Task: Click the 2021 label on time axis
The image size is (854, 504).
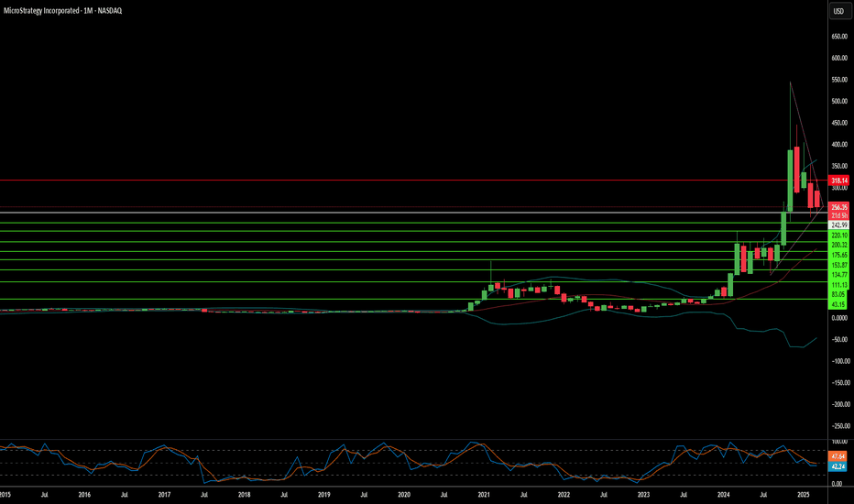Action: coord(484,495)
